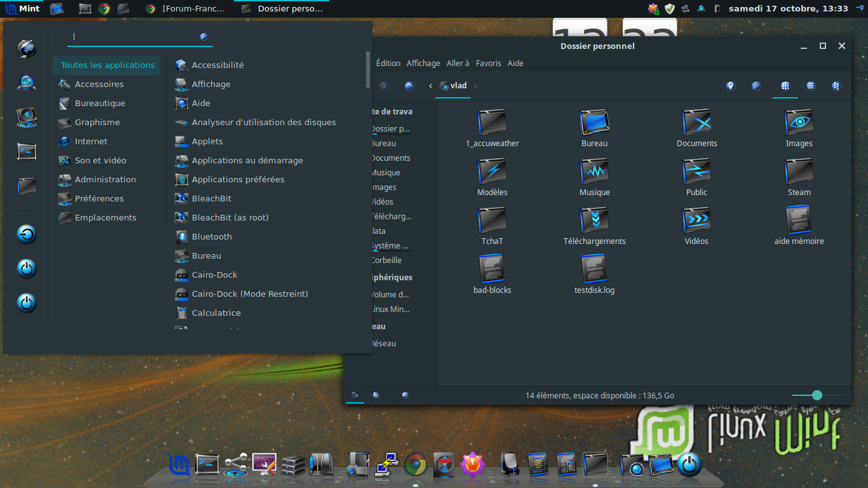
Task: Select the Administration category
Action: tap(107, 179)
